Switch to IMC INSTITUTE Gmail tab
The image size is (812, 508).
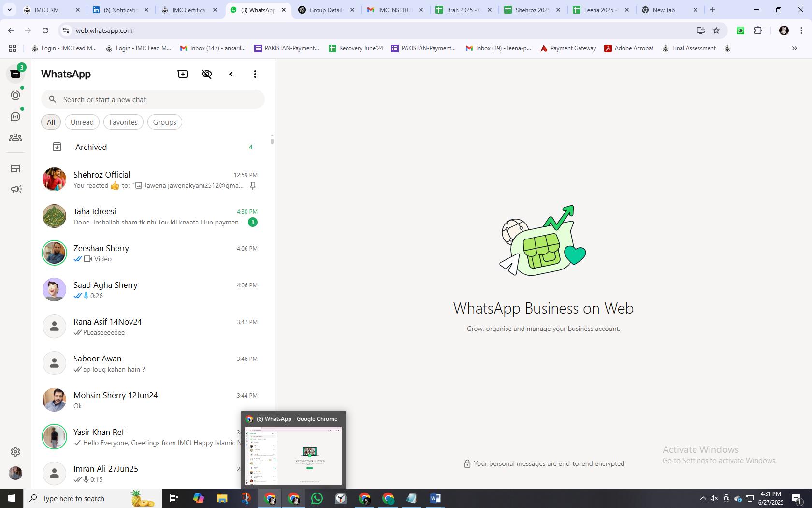tap(395, 10)
